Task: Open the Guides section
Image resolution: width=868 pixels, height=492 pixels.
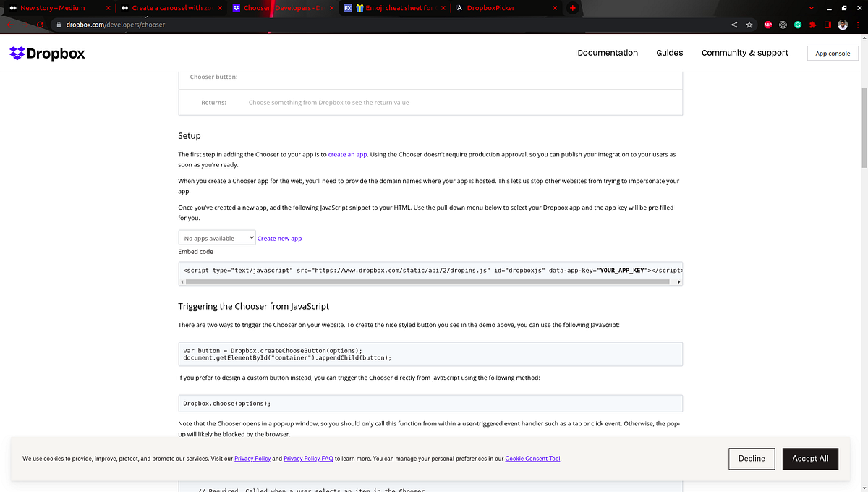Action: pos(669,53)
